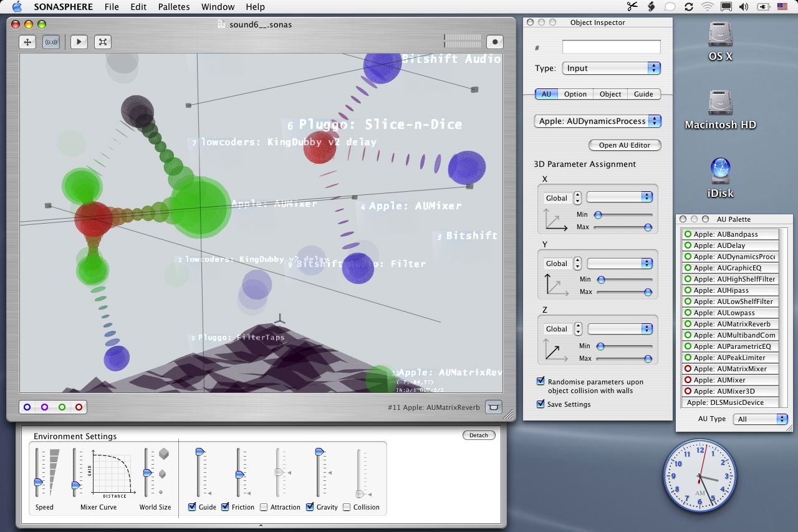Open the Apple menu
This screenshot has height=532, width=798.
point(17,7)
